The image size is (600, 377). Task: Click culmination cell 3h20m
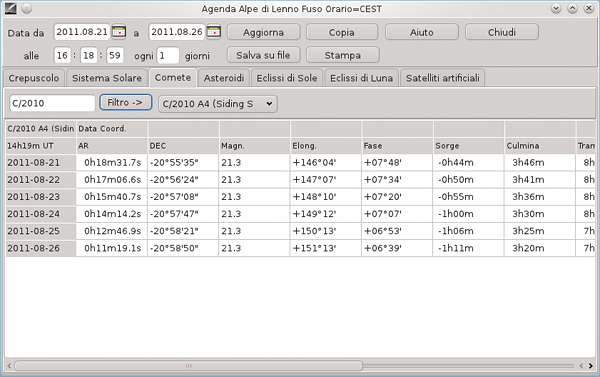(540, 248)
